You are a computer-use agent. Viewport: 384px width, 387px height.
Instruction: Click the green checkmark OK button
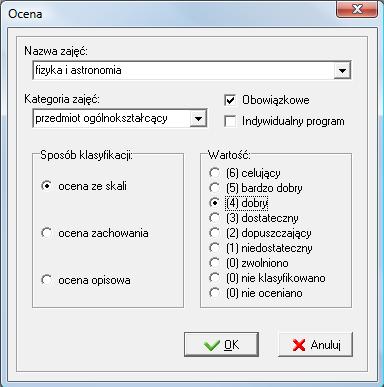tap(221, 345)
